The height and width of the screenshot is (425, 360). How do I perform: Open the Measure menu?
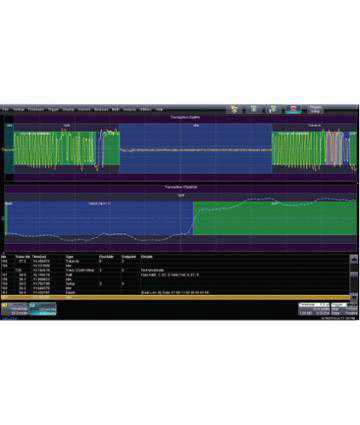tap(101, 110)
